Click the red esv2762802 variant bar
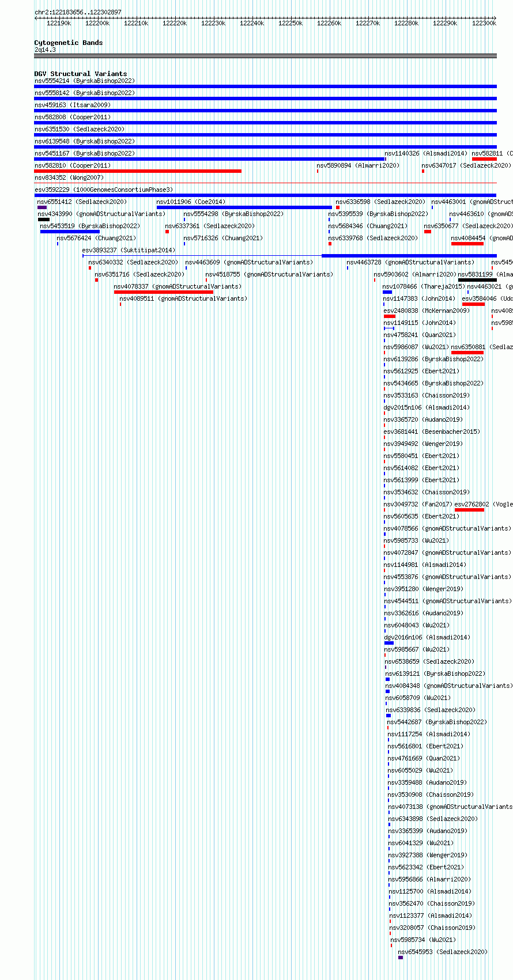Screen dimensions: 513x980 pyautogui.click(x=469, y=510)
